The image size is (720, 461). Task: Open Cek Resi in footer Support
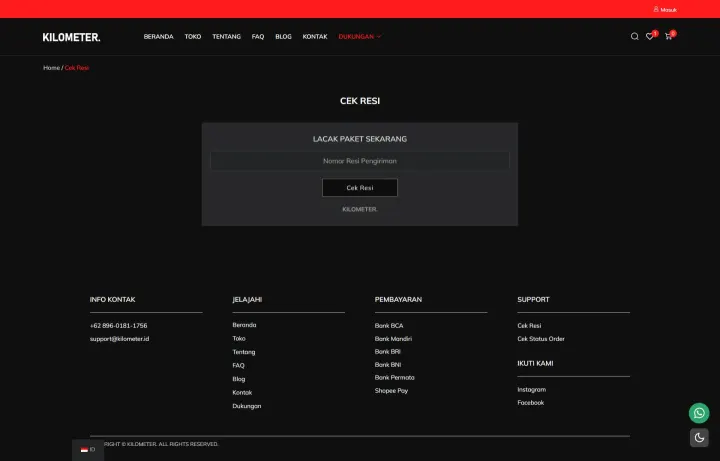(x=529, y=326)
